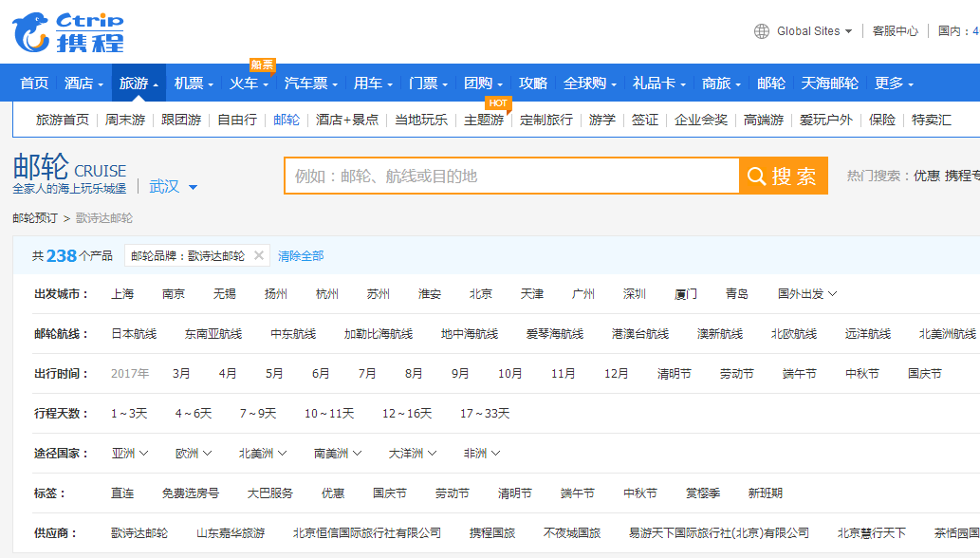Expand the 亚洲 country dropdown
Screen dimensions: 980x558
click(130, 454)
